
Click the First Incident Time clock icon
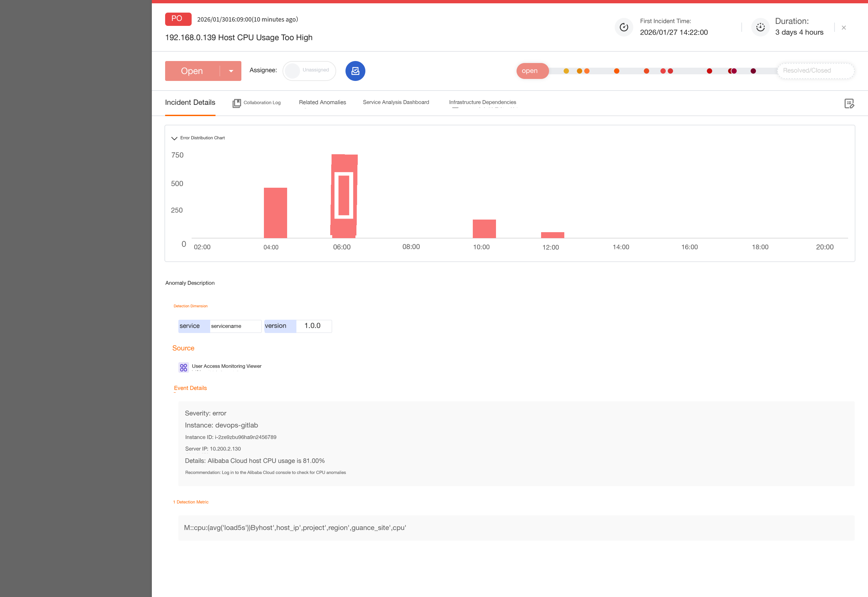(624, 27)
